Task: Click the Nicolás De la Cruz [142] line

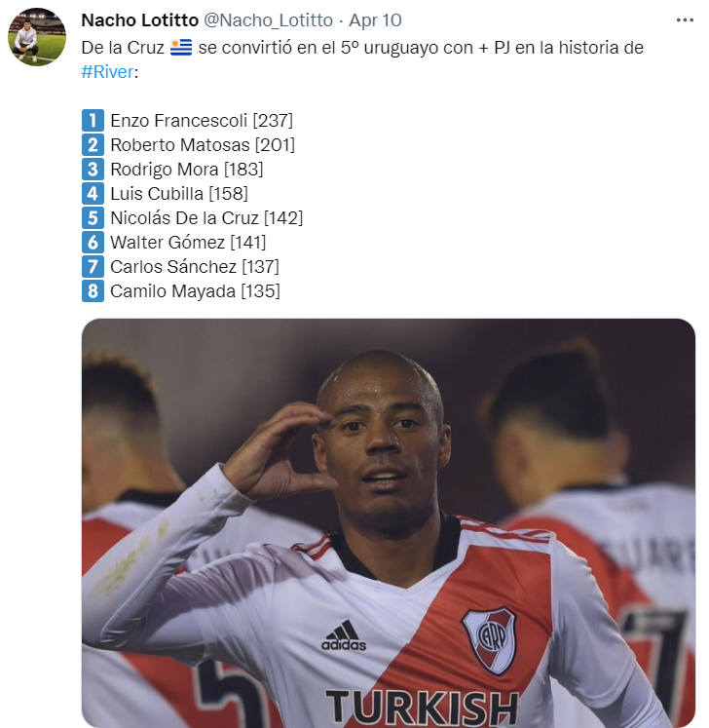Action: pyautogui.click(x=206, y=218)
